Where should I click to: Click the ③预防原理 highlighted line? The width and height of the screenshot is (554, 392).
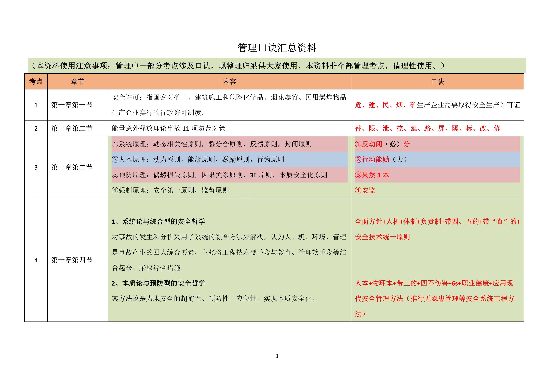click(x=219, y=175)
